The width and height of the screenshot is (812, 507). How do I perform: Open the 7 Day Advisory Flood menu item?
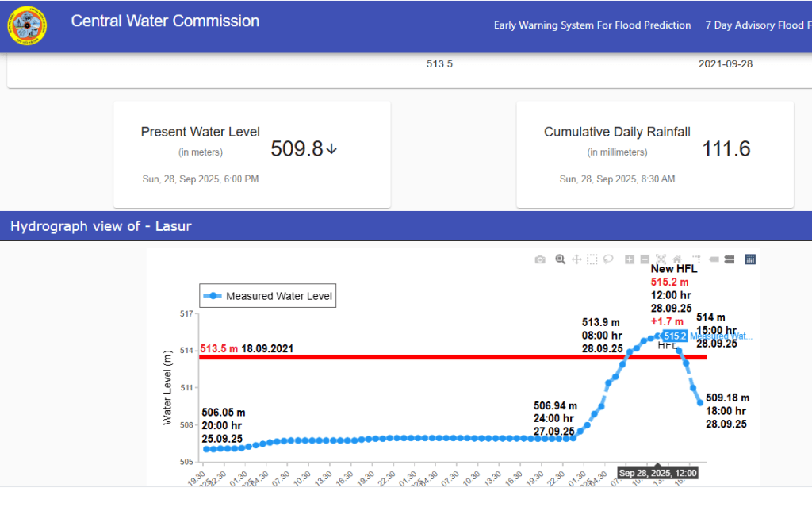tap(757, 25)
